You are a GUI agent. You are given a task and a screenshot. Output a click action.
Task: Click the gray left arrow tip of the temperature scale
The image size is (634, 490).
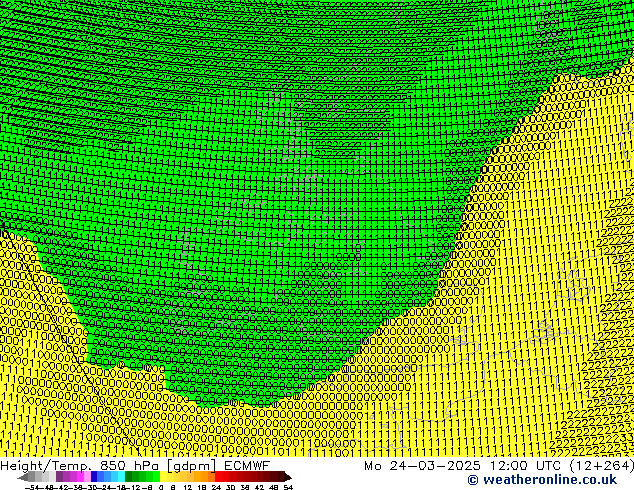pos(23,478)
